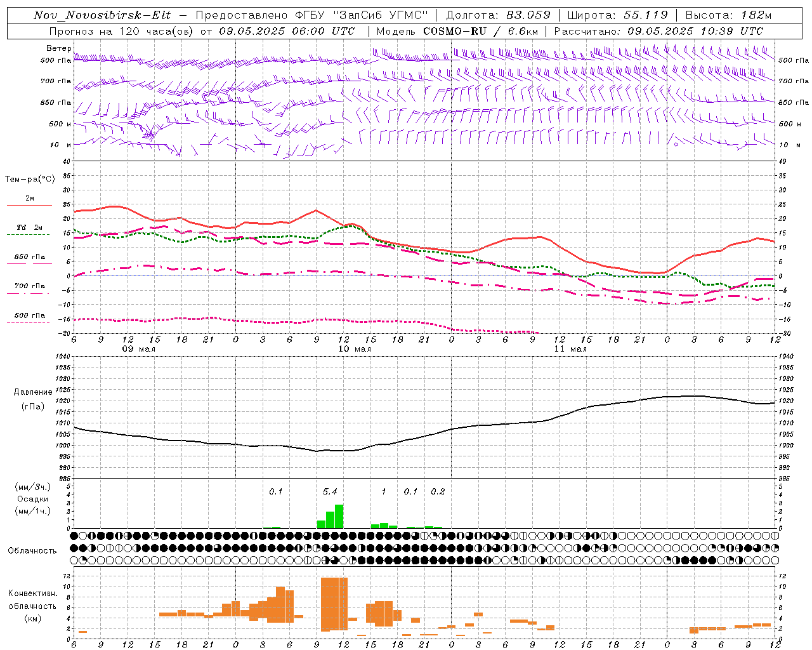Click the 5.4 precipitation total value
The height and width of the screenshot is (650, 812).
point(330,492)
